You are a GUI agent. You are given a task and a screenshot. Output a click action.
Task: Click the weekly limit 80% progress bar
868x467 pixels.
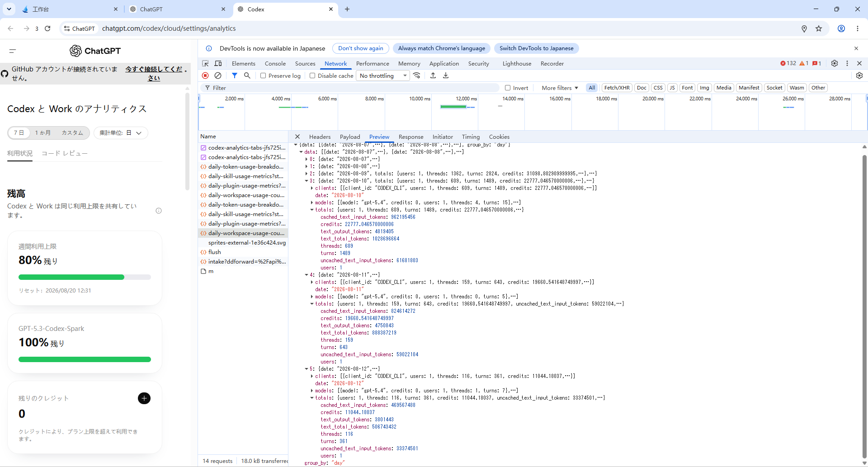click(x=85, y=277)
